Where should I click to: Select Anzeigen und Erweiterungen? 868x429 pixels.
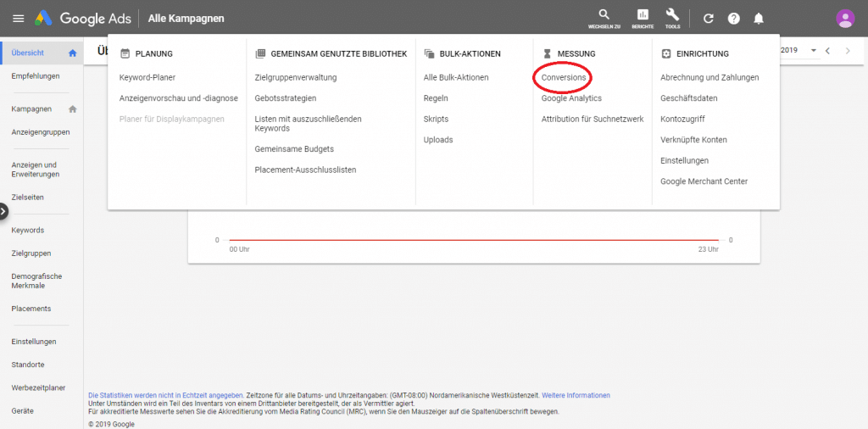tap(36, 170)
